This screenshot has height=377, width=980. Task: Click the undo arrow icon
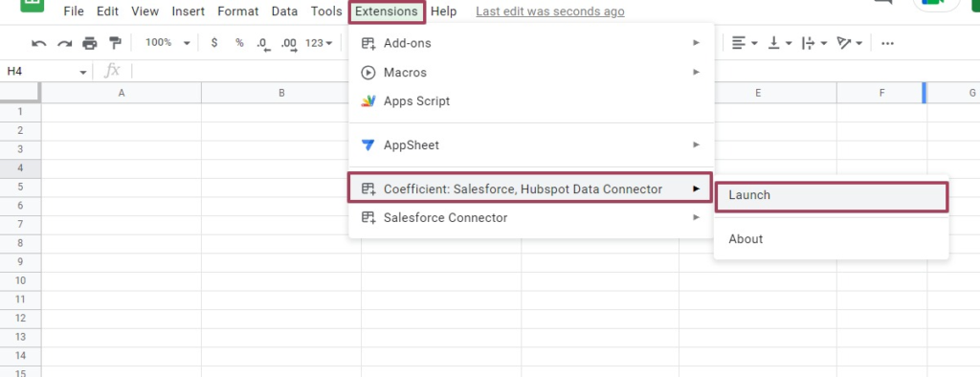coord(39,43)
